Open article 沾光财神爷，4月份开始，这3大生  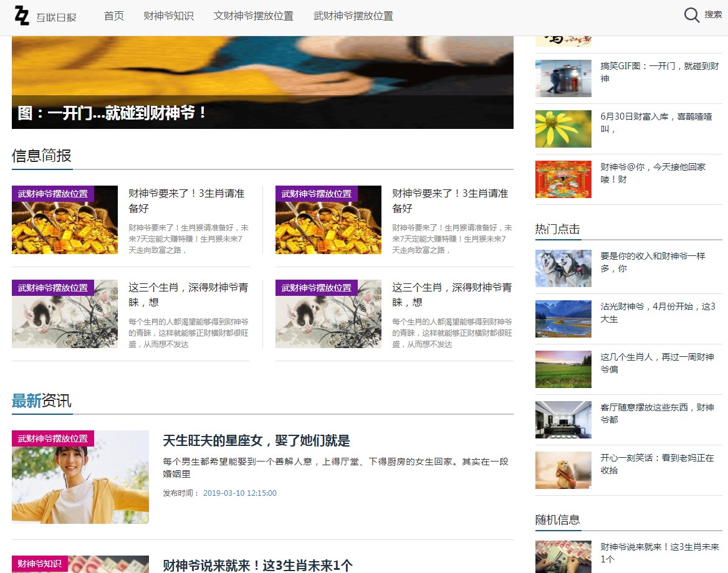pyautogui.click(x=658, y=313)
